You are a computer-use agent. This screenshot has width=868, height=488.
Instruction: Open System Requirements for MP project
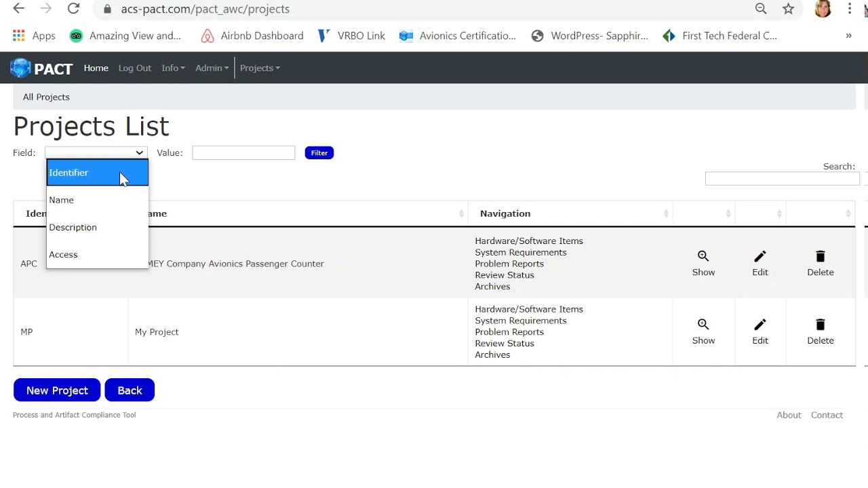pos(520,321)
